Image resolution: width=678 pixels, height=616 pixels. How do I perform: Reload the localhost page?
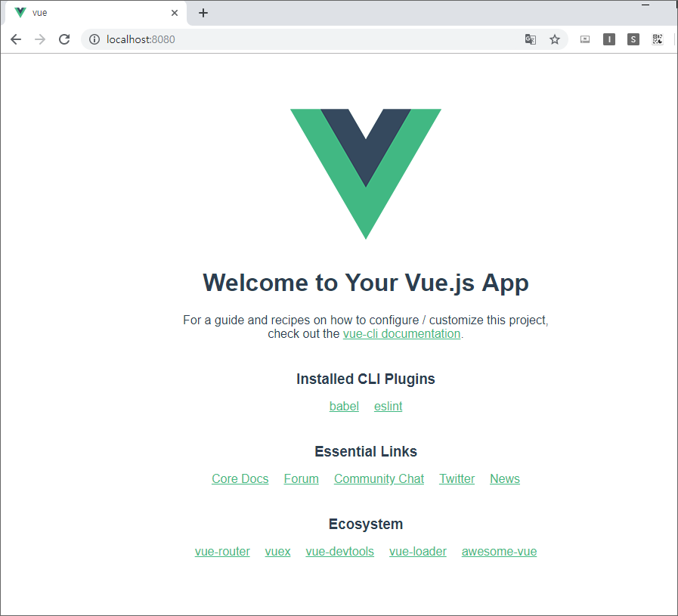pos(64,39)
